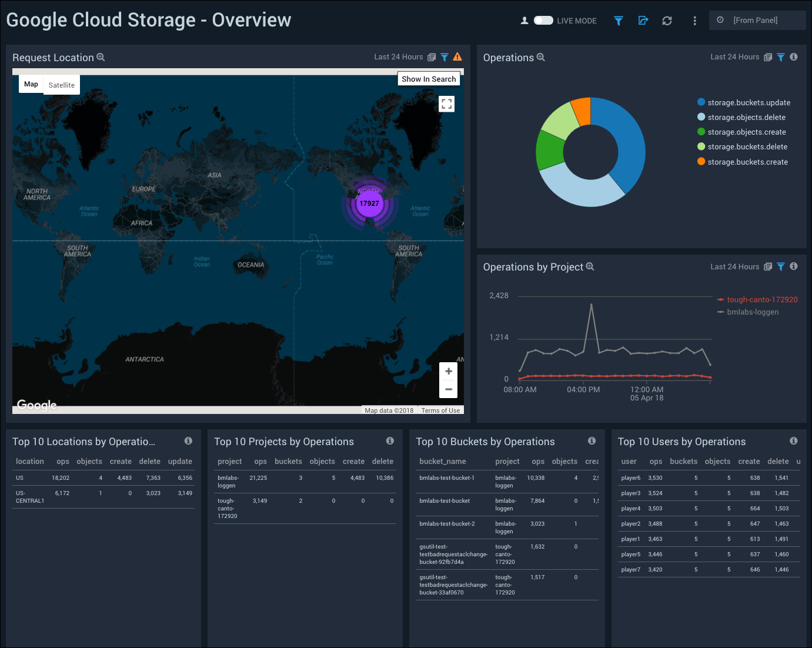Screen dimensions: 812x648
Task: Click the magnifier icon beside Request Location
Action: (101, 57)
